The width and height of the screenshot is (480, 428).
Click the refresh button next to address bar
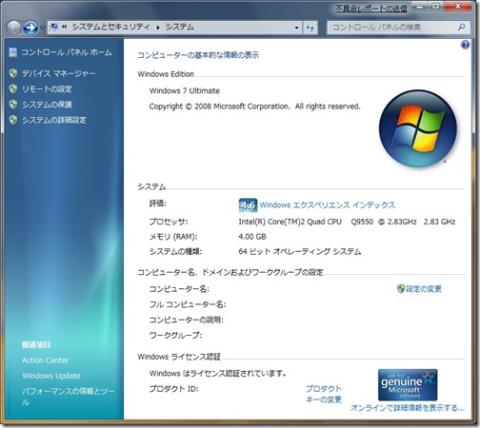(310, 28)
